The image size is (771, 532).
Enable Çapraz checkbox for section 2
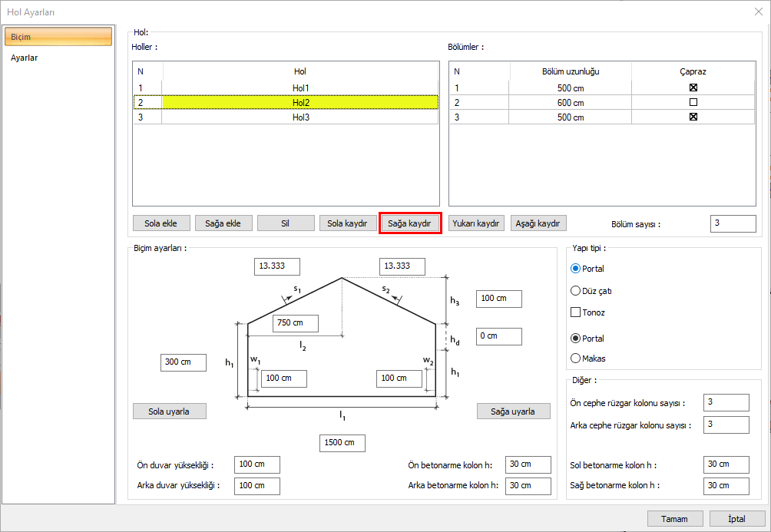[x=693, y=102]
